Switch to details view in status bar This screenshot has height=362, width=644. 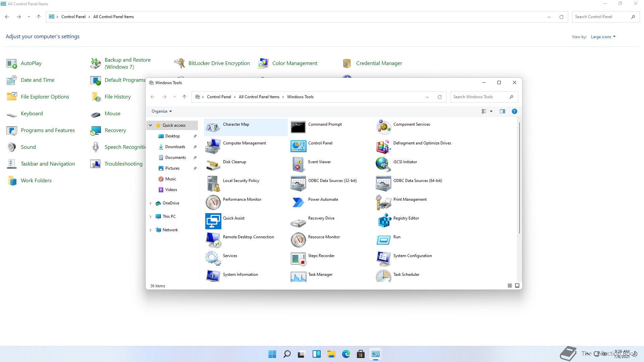(509, 286)
